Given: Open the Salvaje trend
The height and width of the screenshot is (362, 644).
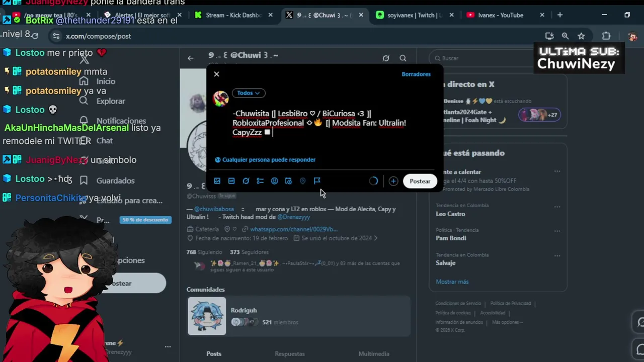Looking at the screenshot, I should (x=445, y=263).
